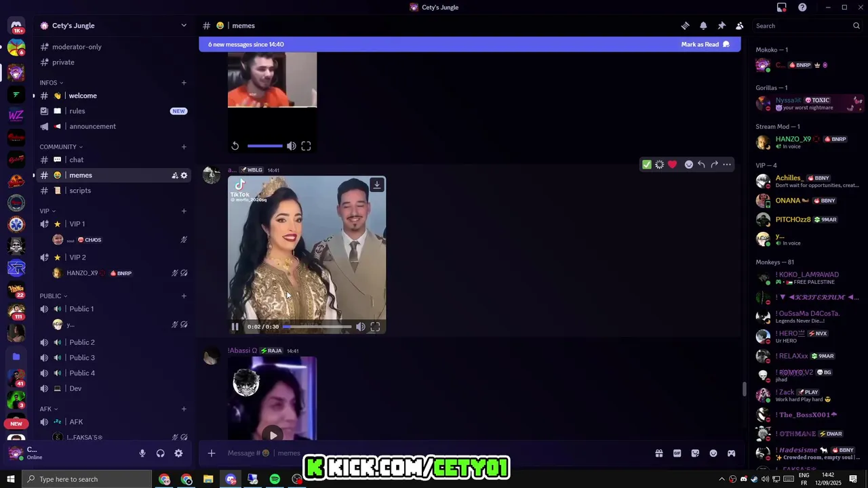The width and height of the screenshot is (868, 488).
Task: Open Windows Start menu
Action: 11,479
